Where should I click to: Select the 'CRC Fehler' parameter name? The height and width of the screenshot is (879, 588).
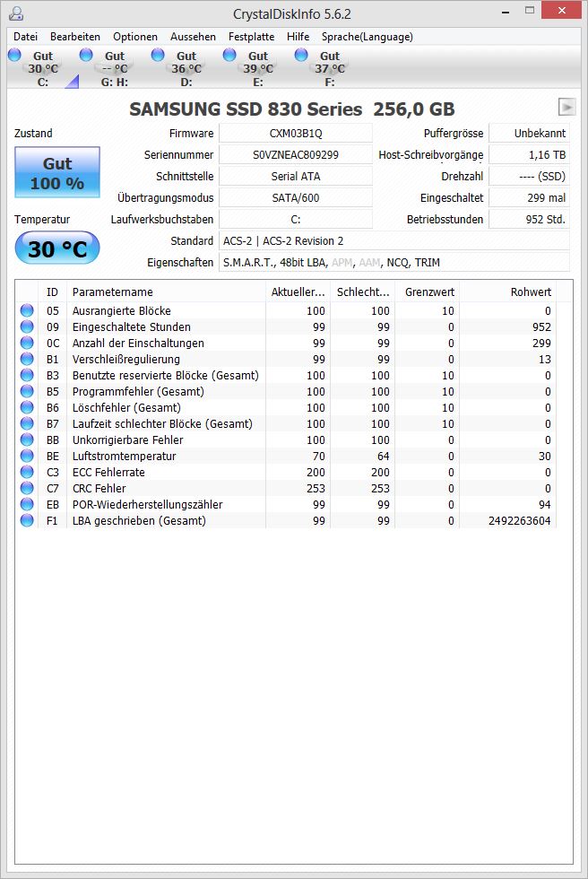point(99,488)
